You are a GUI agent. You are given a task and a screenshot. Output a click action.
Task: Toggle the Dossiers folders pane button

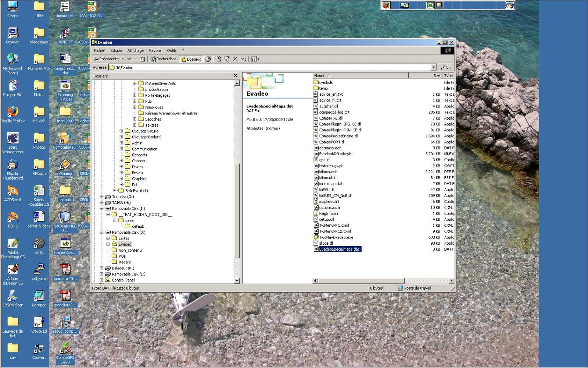point(191,59)
